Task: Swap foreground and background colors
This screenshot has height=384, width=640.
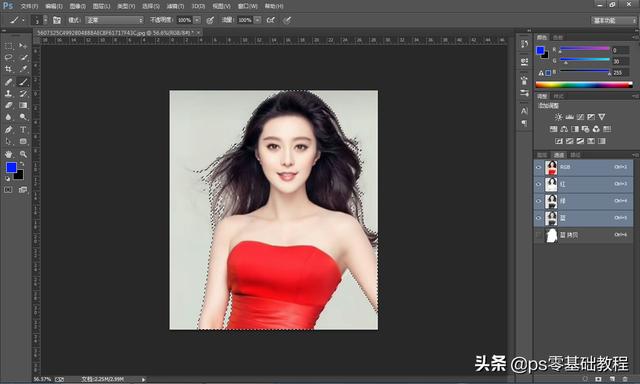Action: point(22,164)
